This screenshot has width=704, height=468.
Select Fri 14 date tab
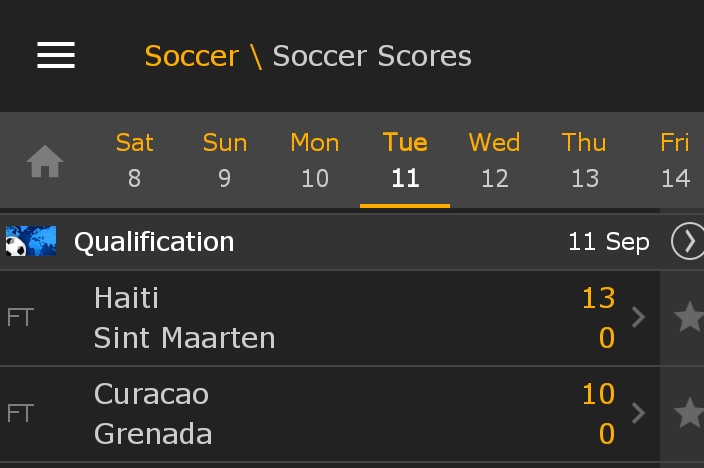coord(674,160)
